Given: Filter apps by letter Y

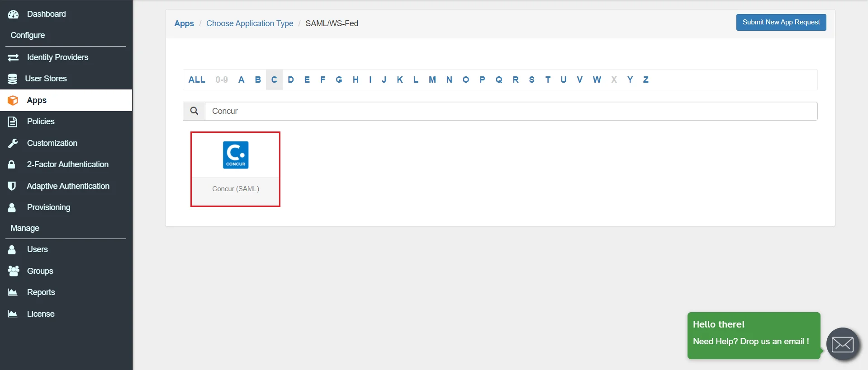Looking at the screenshot, I should [x=630, y=80].
